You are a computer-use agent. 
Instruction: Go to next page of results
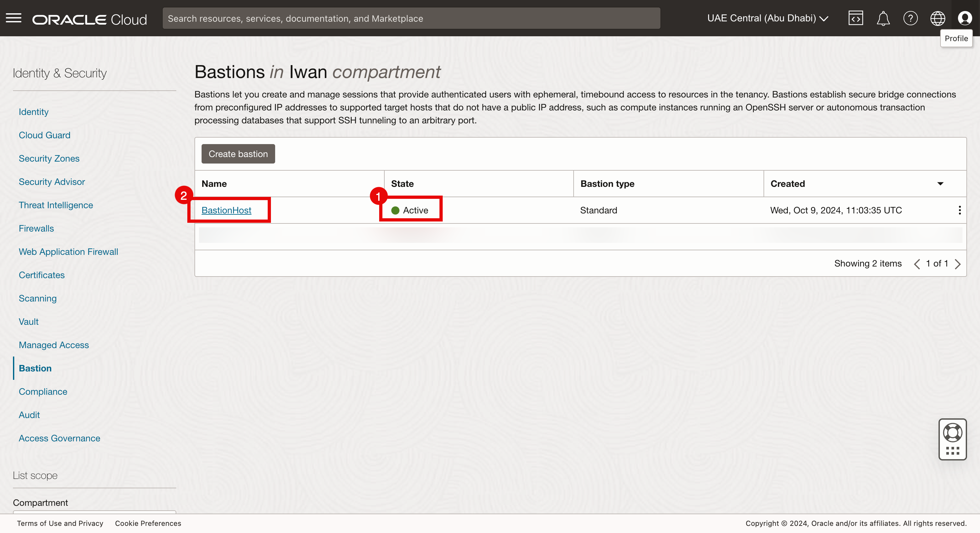(x=958, y=264)
